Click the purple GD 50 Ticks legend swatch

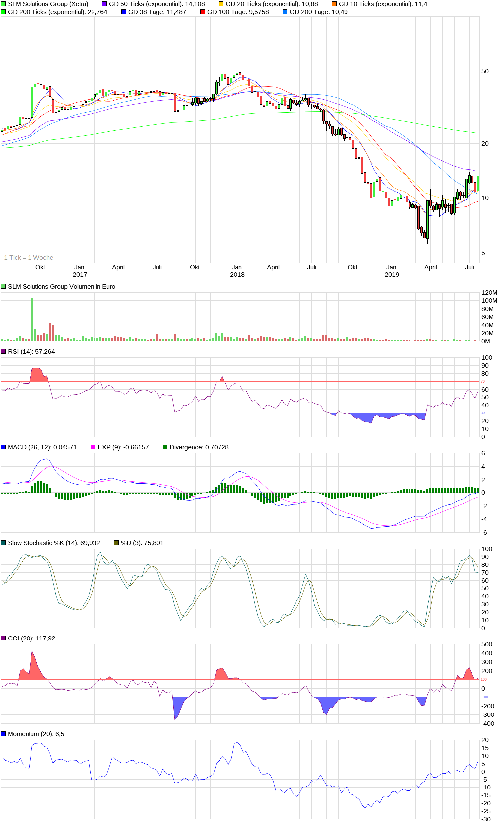[x=104, y=4]
